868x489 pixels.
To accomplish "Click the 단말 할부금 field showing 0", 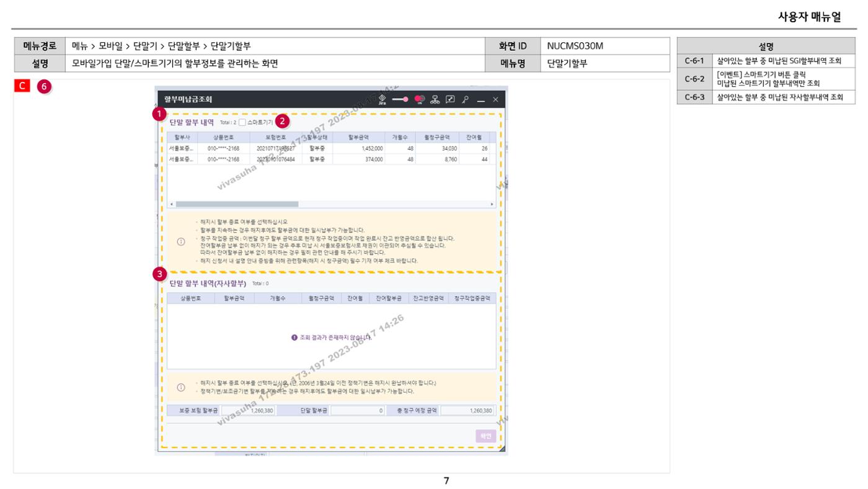I will pyautogui.click(x=358, y=410).
